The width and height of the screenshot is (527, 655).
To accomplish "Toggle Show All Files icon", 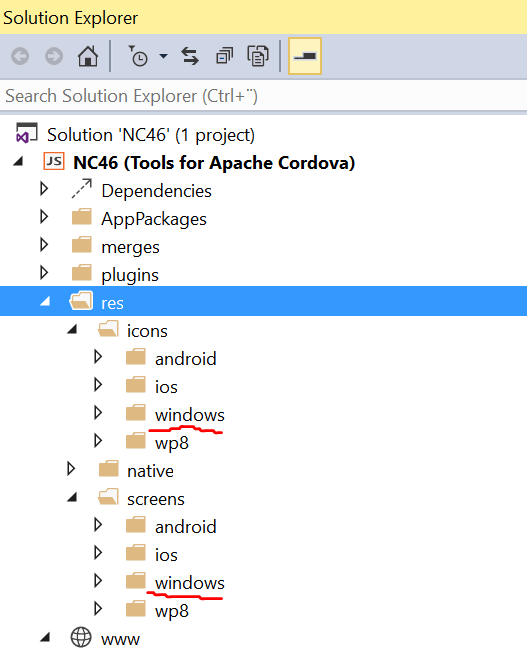I will 258,56.
